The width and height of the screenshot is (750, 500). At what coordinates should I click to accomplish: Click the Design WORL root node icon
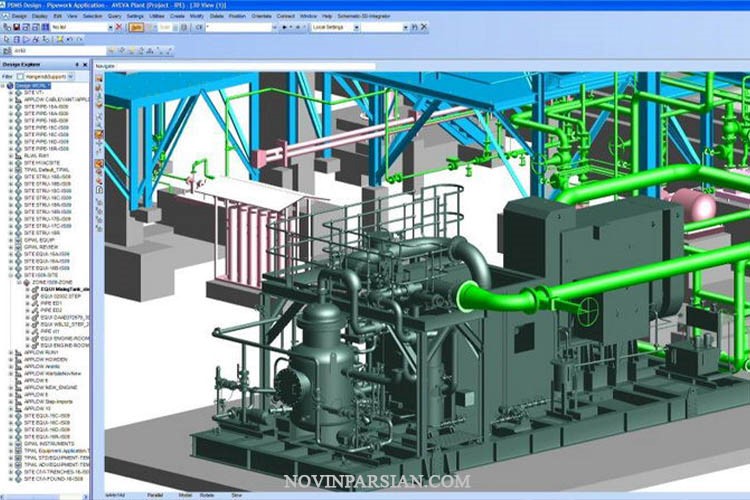click(12, 86)
